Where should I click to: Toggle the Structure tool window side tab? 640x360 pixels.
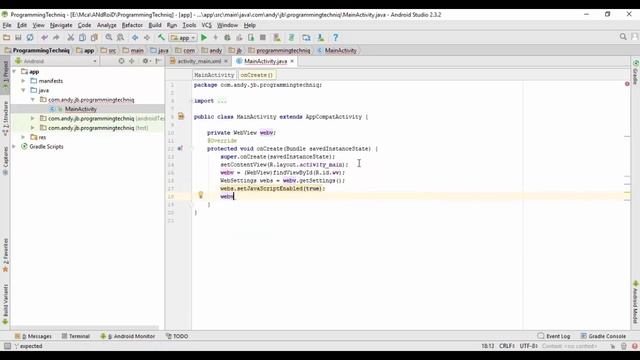(5, 118)
